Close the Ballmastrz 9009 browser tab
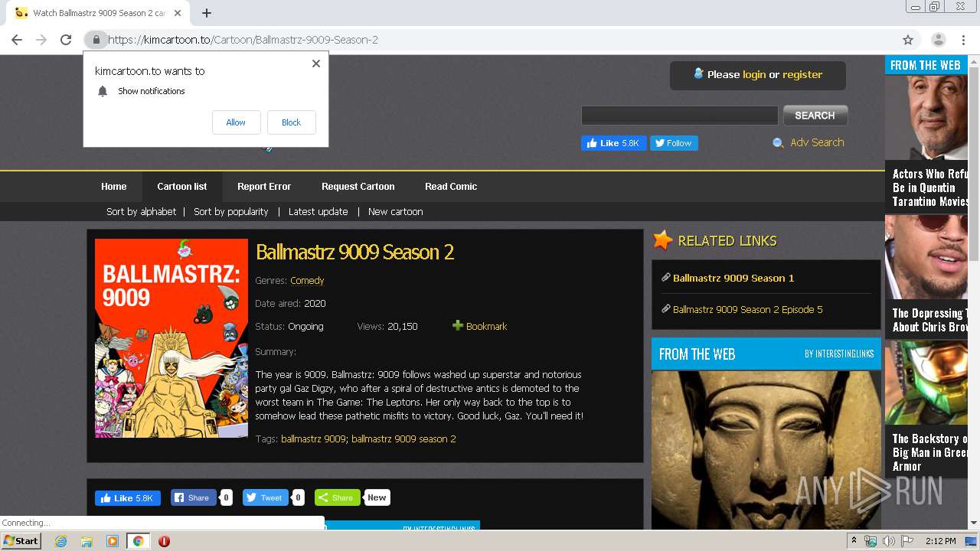Viewport: 980px width, 551px height. pos(178,13)
